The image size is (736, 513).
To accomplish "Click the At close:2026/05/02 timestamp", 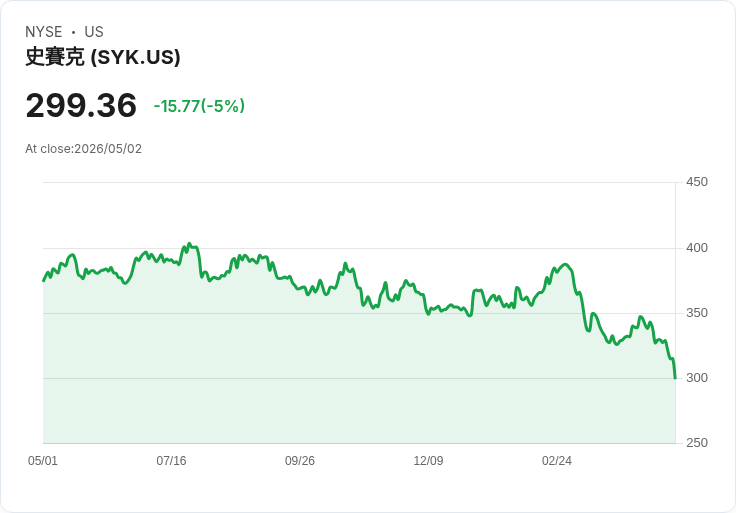I will click(x=84, y=149).
